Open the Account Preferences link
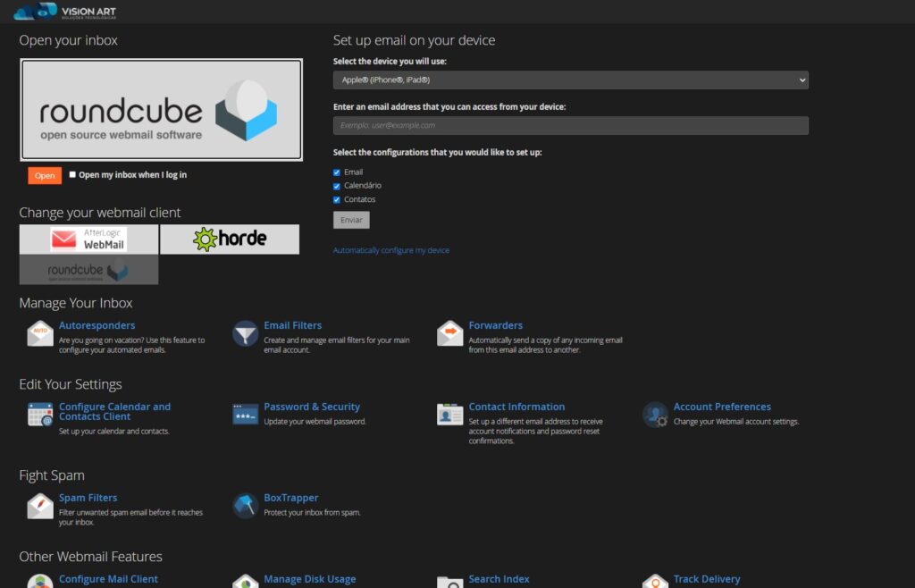The width and height of the screenshot is (915, 588). point(722,407)
